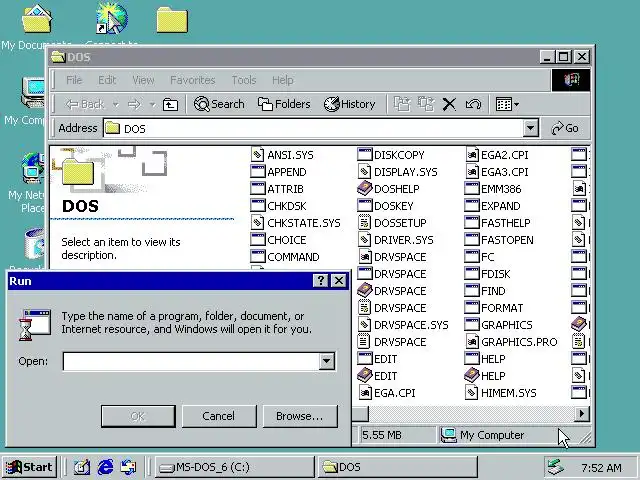Click the Go button in the address bar
Screen dimensions: 640x480
click(x=565, y=128)
